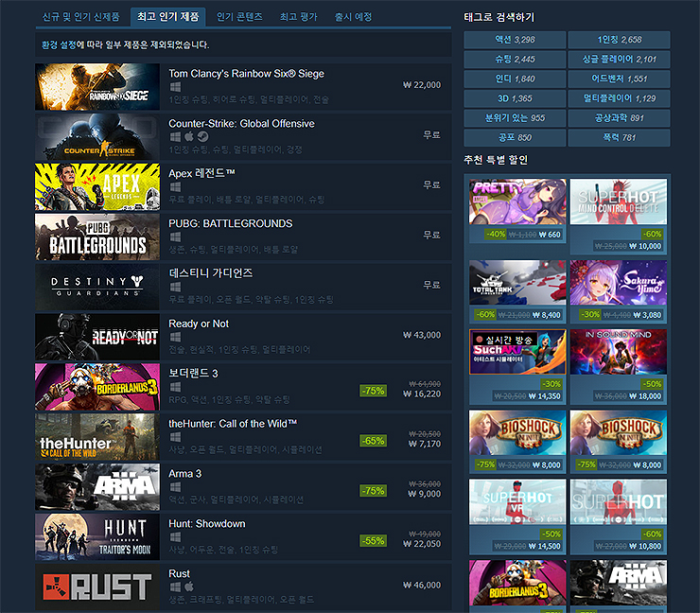Select the 분위기 있는 955 tag
Viewport: 700px width, 613px height.
(x=515, y=118)
